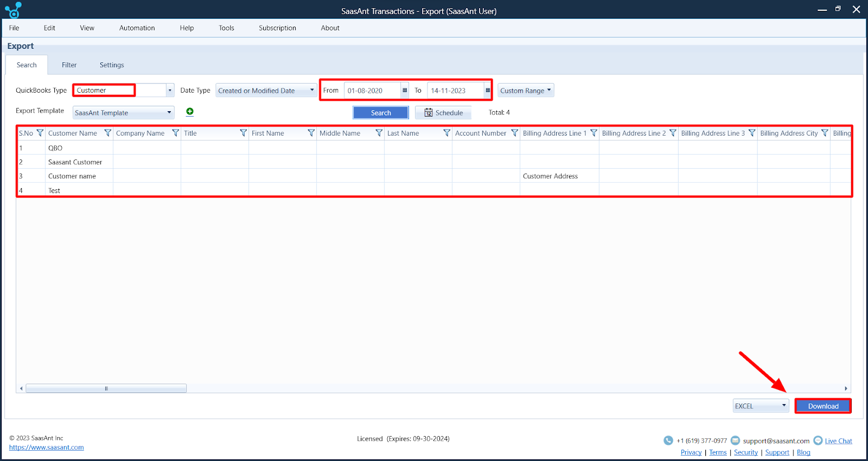
Task: Open the Terms link
Action: pyautogui.click(x=718, y=452)
